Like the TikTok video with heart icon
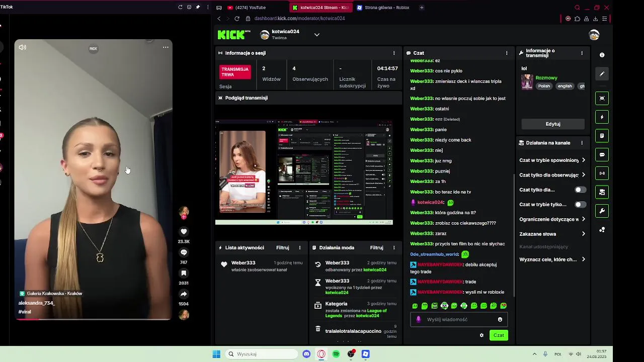 click(184, 231)
